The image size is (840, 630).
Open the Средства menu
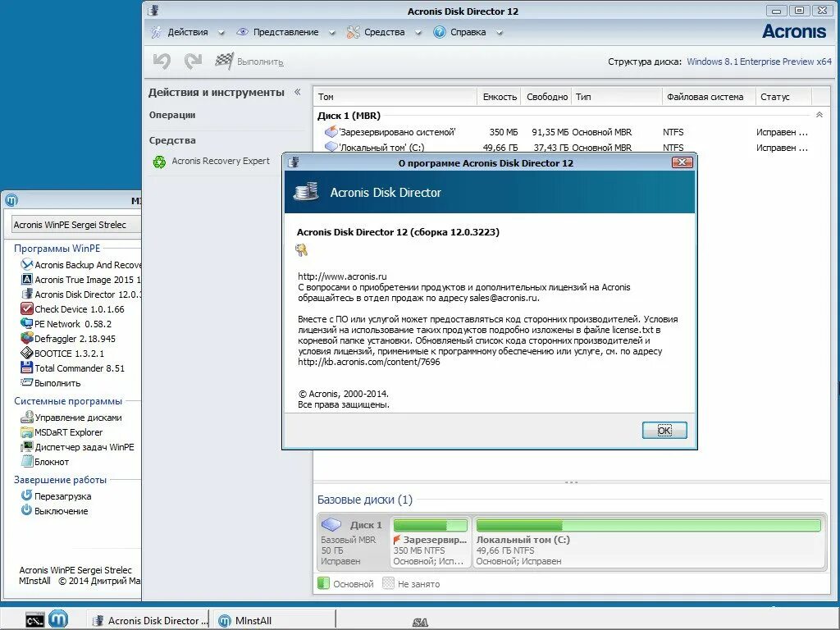pos(384,32)
